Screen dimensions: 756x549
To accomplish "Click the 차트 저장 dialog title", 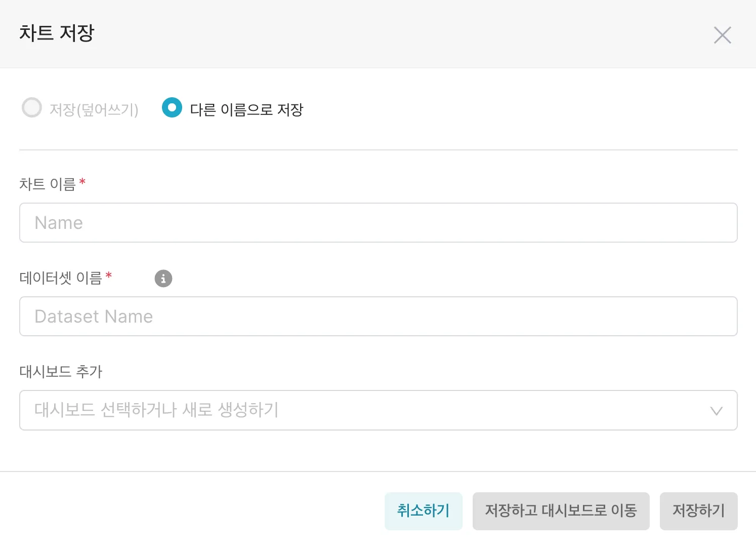I will (57, 33).
